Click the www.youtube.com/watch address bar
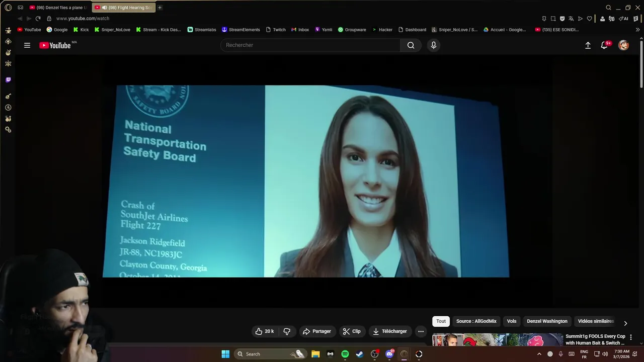644x362 pixels. [83, 19]
